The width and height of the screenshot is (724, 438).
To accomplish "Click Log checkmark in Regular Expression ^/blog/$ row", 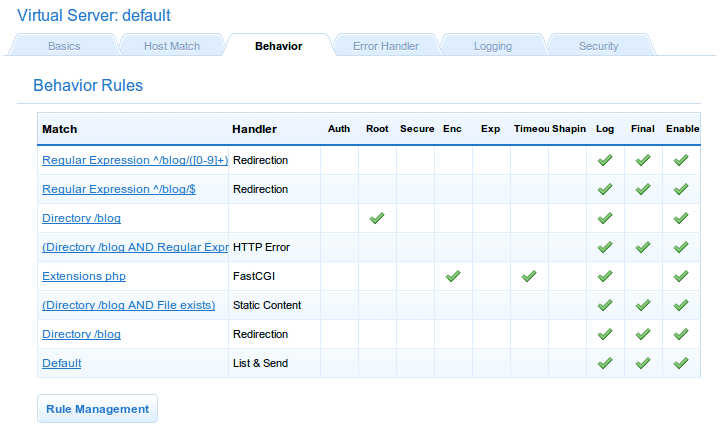I will pos(604,189).
